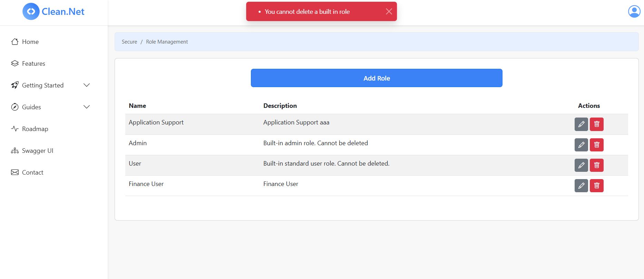The height and width of the screenshot is (279, 644).
Task: Open editor for Finance User role
Action: click(x=581, y=186)
